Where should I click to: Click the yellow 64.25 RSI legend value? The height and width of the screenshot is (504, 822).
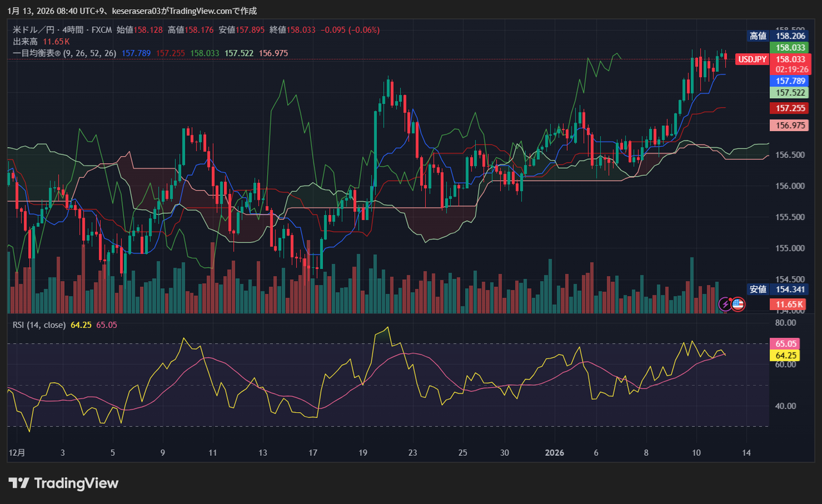coord(81,325)
